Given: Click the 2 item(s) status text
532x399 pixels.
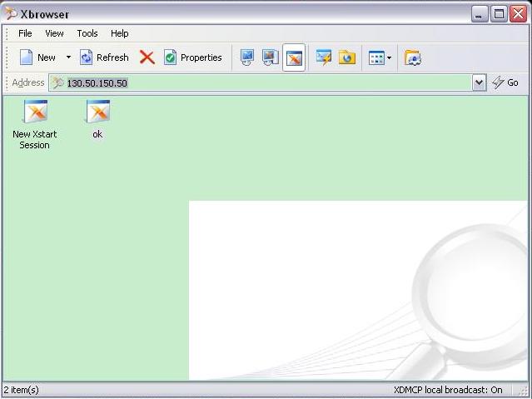Looking at the screenshot, I should (x=21, y=390).
